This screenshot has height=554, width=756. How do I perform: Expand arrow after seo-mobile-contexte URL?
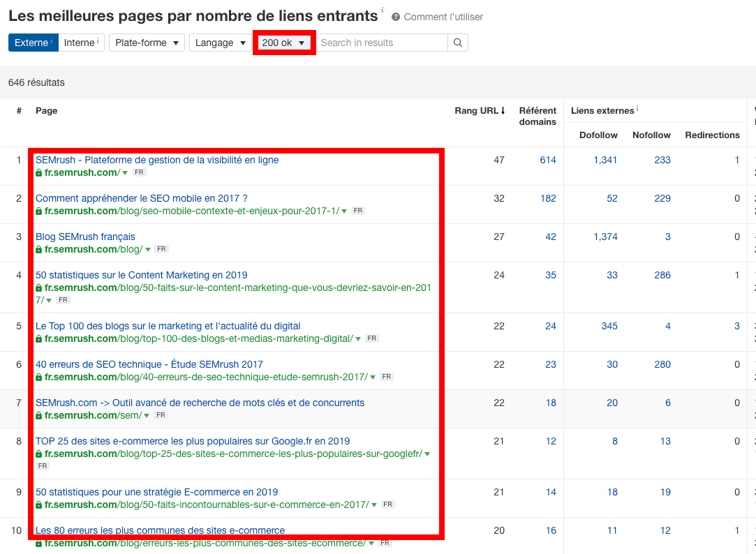pyautogui.click(x=344, y=211)
